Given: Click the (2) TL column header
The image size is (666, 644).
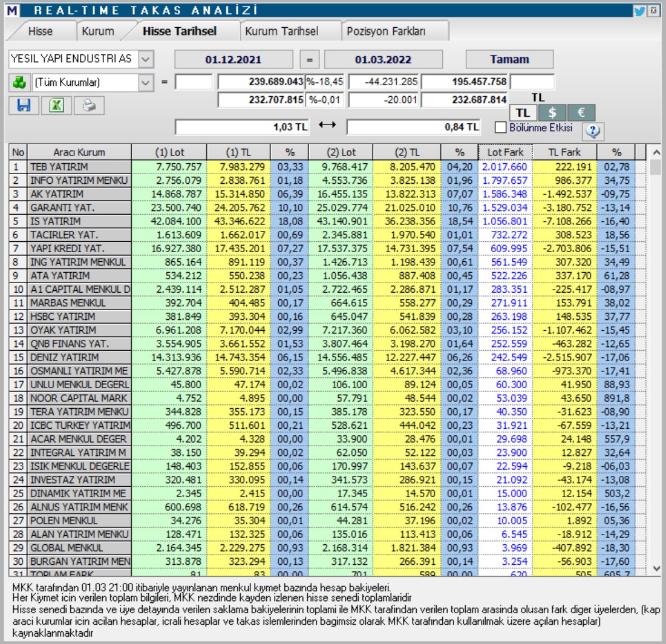Looking at the screenshot, I should 407,152.
